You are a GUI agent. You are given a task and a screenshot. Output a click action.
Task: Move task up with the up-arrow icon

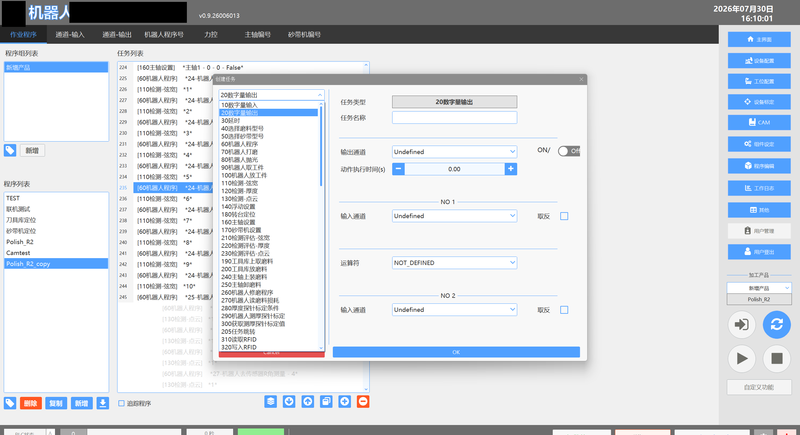tap(308, 402)
